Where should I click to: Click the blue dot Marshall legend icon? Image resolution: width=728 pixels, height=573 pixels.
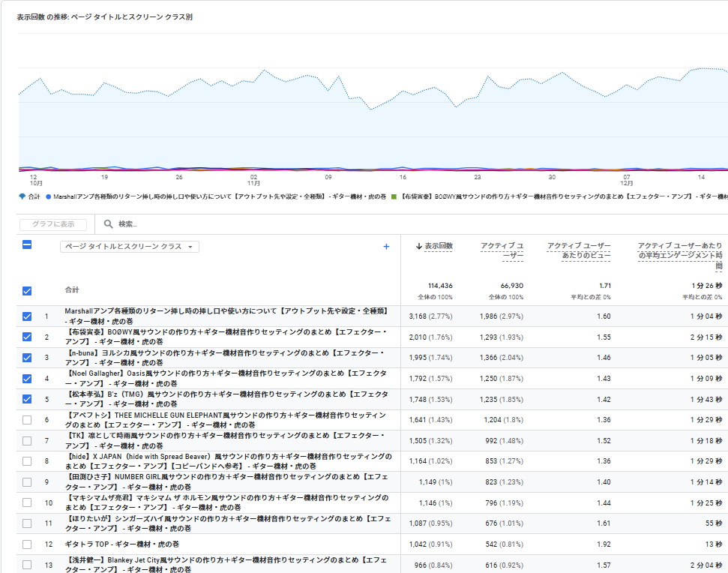pyautogui.click(x=48, y=196)
